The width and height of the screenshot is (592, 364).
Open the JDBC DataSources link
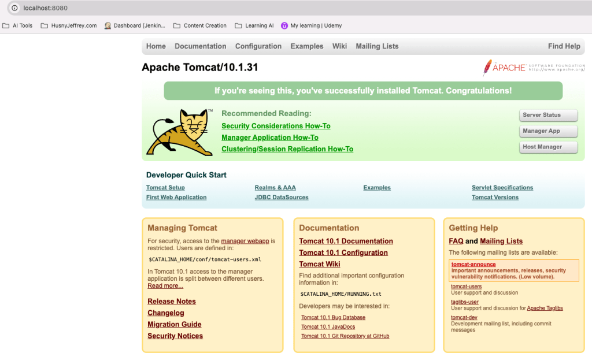point(282,197)
